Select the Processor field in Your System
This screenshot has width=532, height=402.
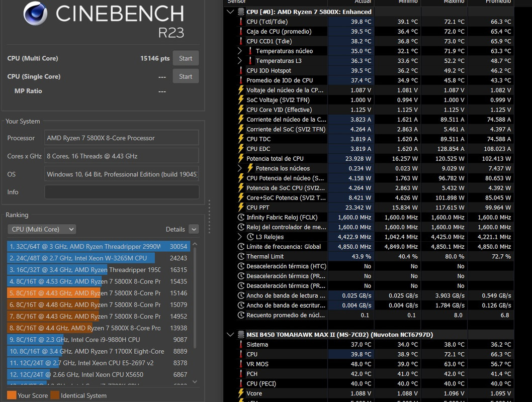(122, 138)
